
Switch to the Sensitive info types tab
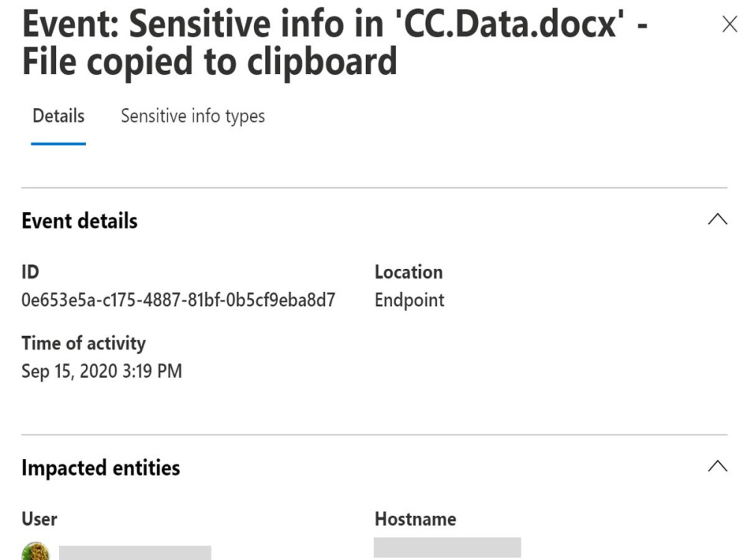[x=193, y=116]
